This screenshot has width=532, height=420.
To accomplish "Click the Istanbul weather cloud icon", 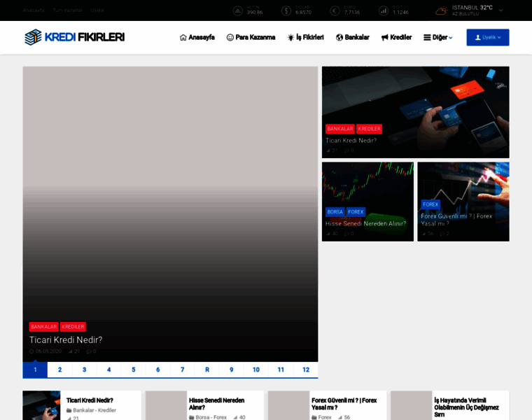I will (x=441, y=10).
